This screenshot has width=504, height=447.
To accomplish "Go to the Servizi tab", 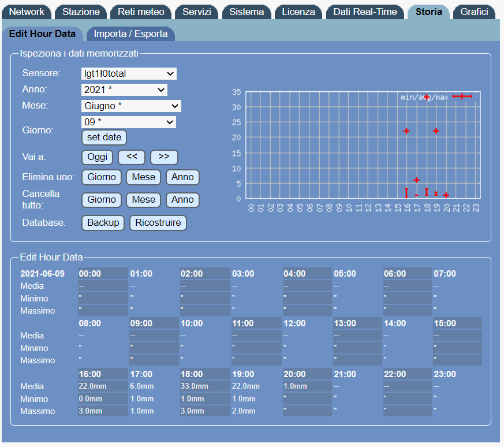I will [197, 12].
